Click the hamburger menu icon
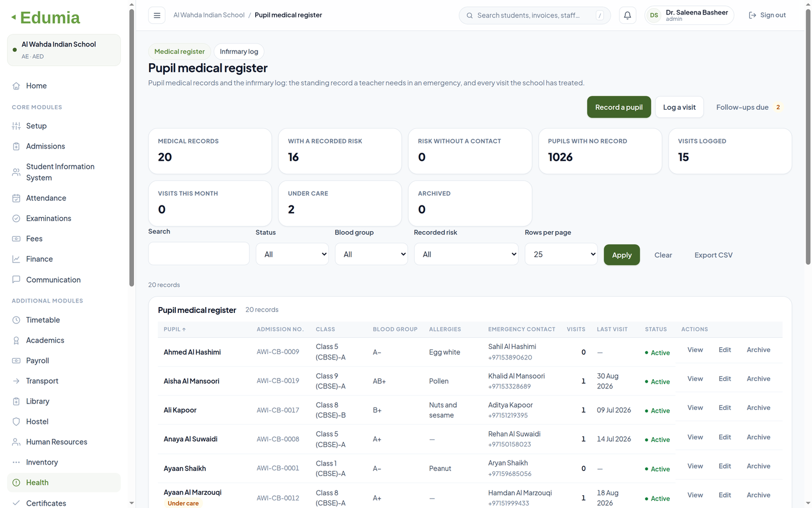The width and height of the screenshot is (812, 508). point(157,16)
